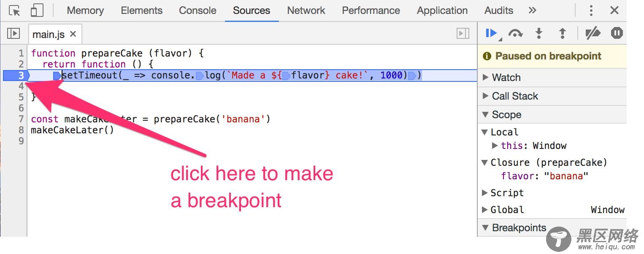Image resolution: width=644 pixels, height=254 pixels.
Task: Step out of current function
Action: (x=562, y=33)
